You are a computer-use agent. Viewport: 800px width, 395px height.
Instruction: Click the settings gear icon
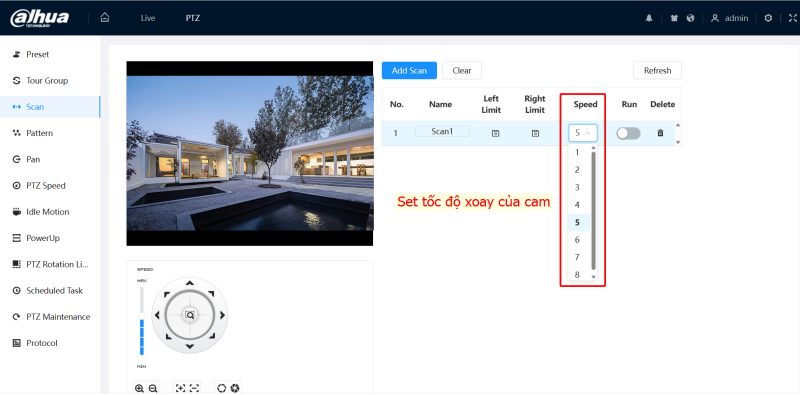(768, 18)
